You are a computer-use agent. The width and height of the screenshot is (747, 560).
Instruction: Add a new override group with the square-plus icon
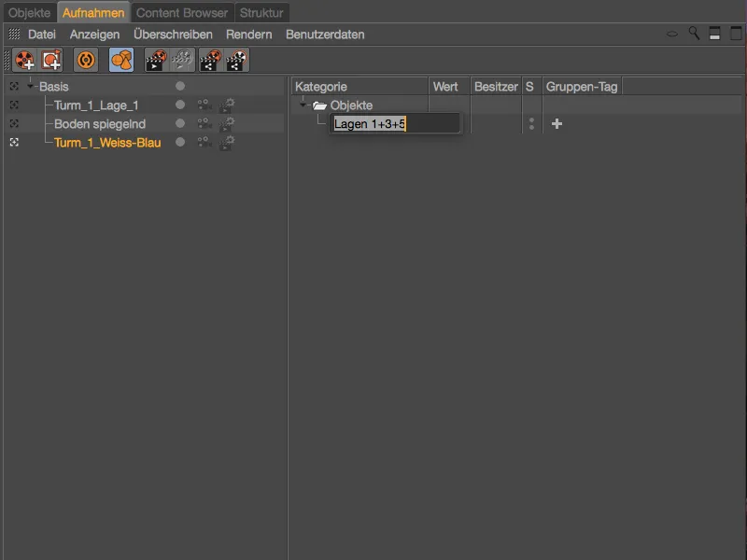51,60
